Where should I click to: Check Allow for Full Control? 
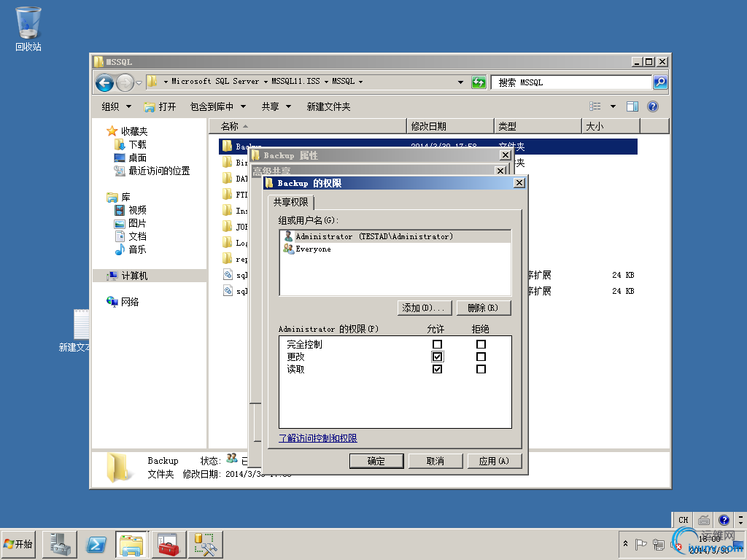437,344
